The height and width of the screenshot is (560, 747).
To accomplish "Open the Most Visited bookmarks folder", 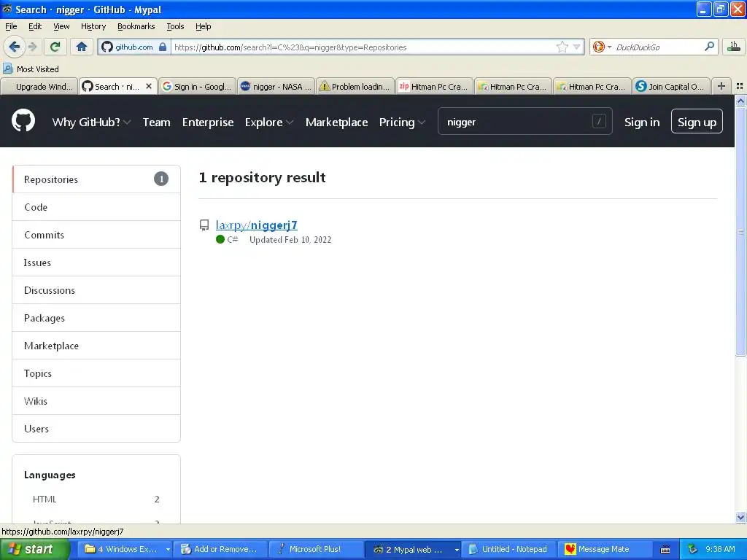I will [x=31, y=69].
